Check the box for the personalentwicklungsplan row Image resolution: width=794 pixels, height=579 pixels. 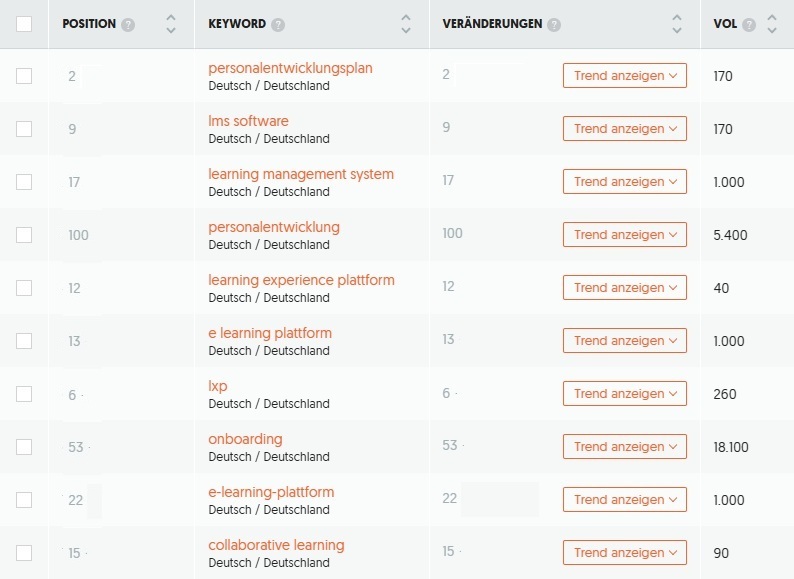(x=24, y=76)
